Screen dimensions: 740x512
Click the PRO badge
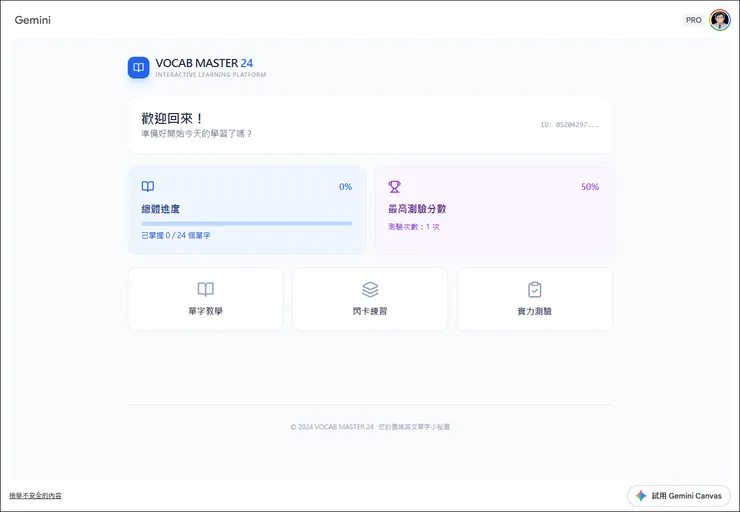pos(693,20)
